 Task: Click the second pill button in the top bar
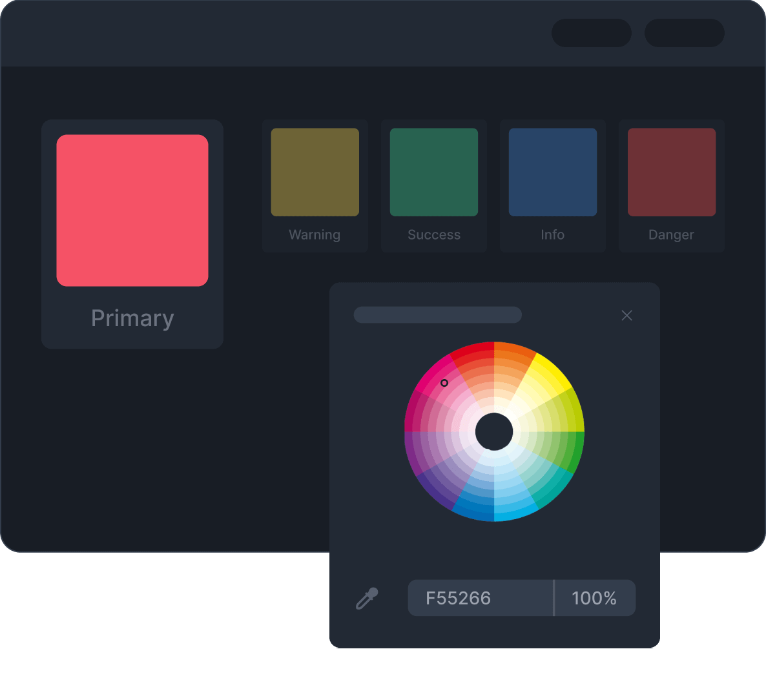click(x=684, y=33)
